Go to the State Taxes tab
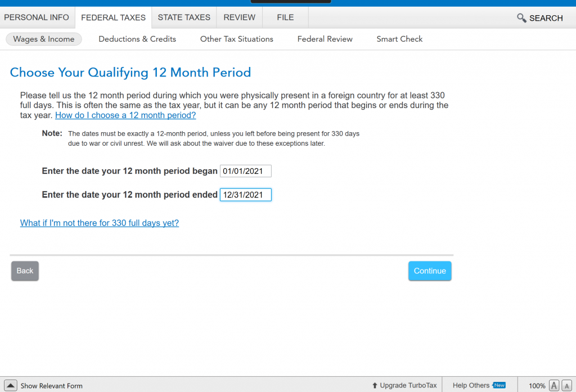 (x=184, y=17)
